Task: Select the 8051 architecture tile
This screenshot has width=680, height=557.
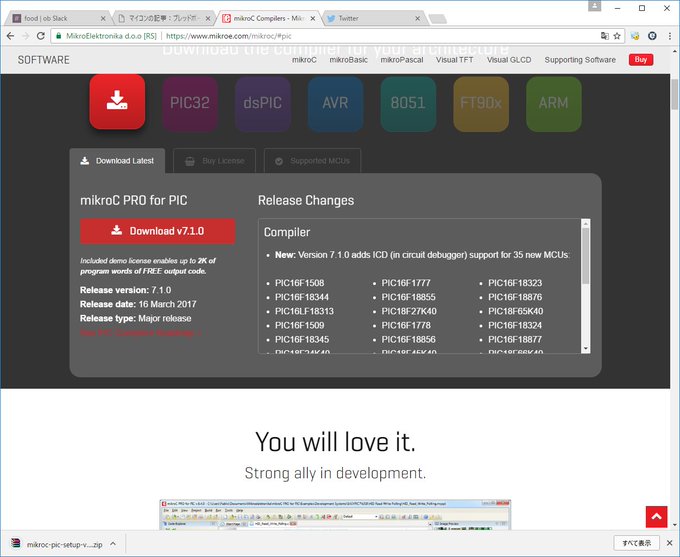Action: 408,104
